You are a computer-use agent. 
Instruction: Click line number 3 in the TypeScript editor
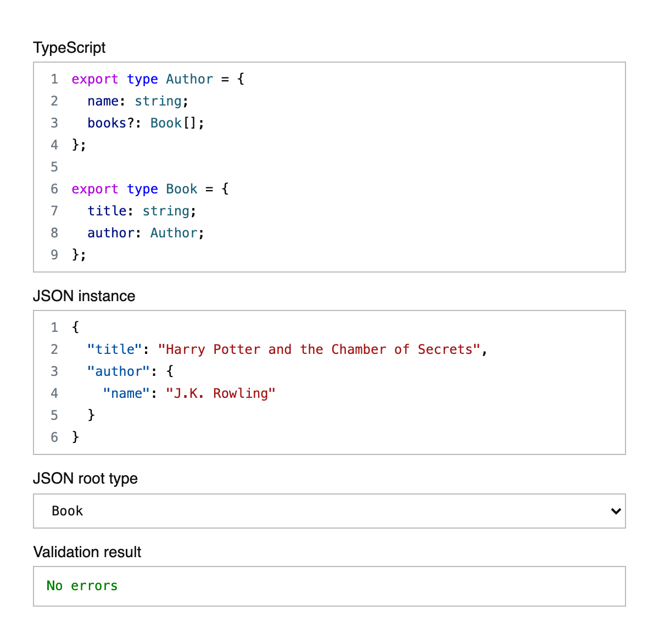[x=54, y=123]
